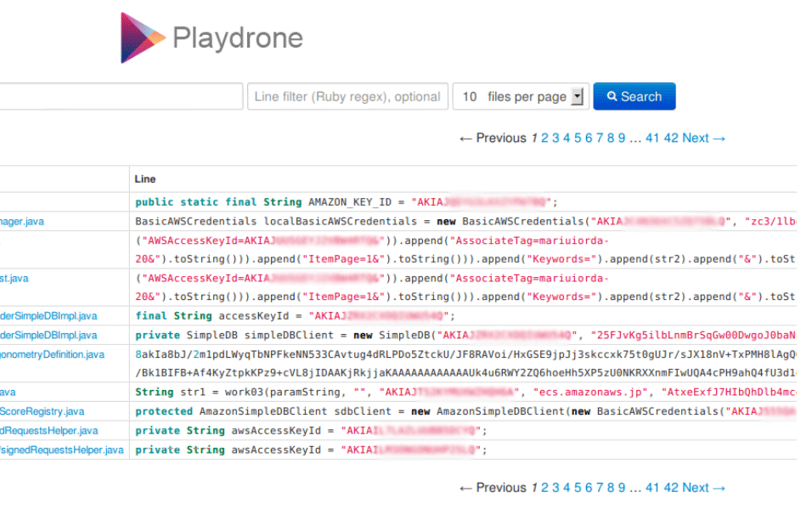Image resolution: width=812 pixels, height=509 pixels.
Task: Focus the Line filter regex input
Action: pos(347,96)
